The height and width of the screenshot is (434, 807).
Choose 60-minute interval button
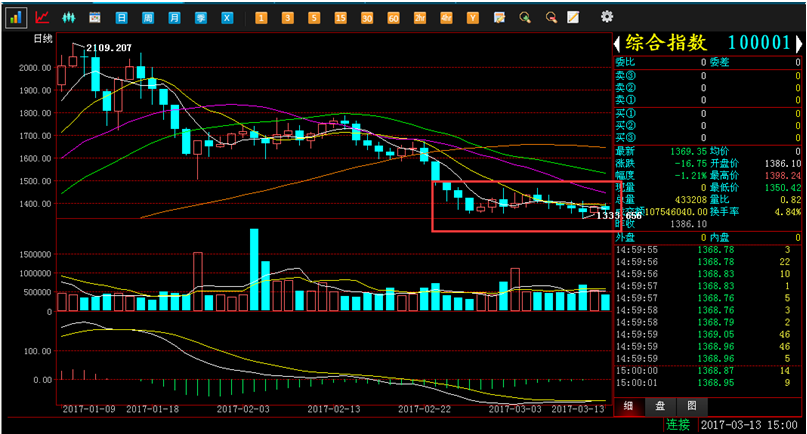tap(393, 18)
